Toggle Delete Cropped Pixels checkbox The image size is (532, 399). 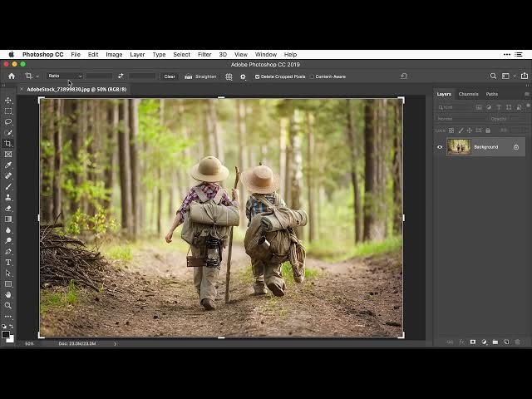[258, 76]
